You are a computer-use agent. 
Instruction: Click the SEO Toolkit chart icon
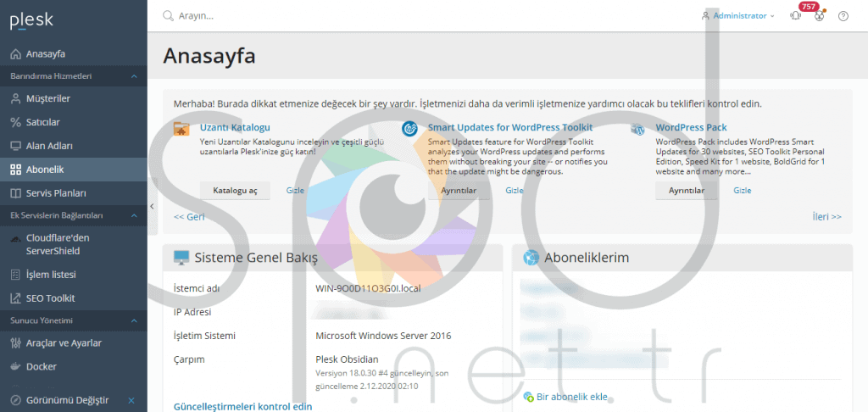15,298
